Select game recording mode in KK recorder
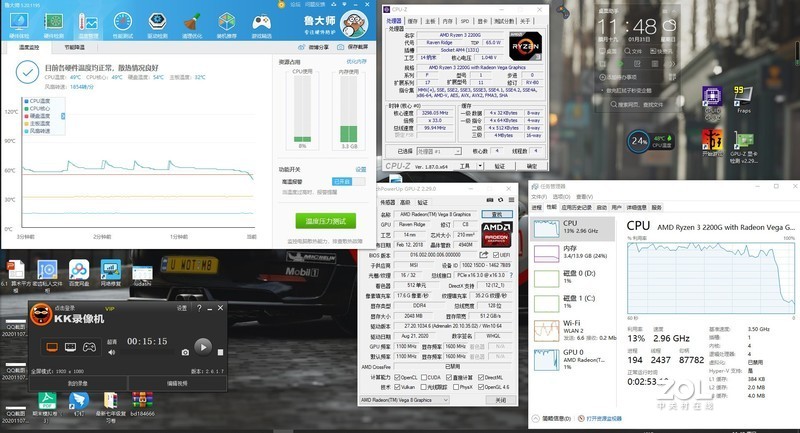800x433 pixels. point(89,347)
